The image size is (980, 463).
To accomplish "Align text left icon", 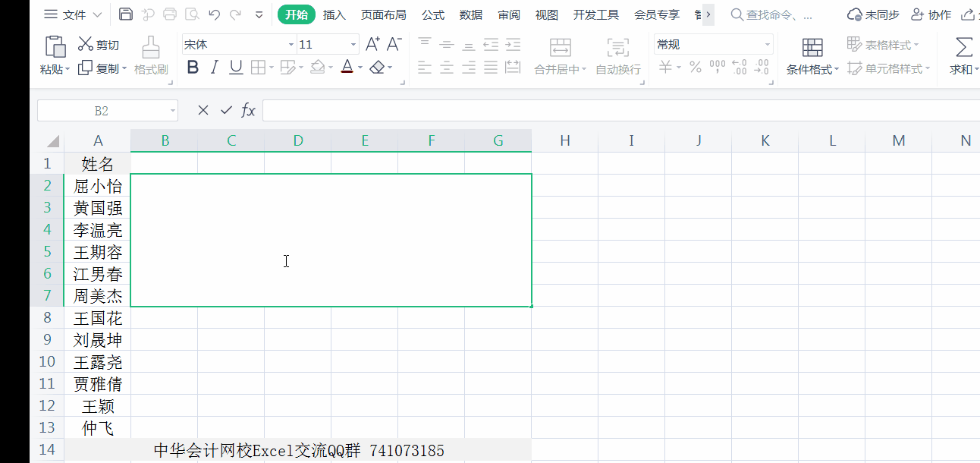I will coord(425,68).
